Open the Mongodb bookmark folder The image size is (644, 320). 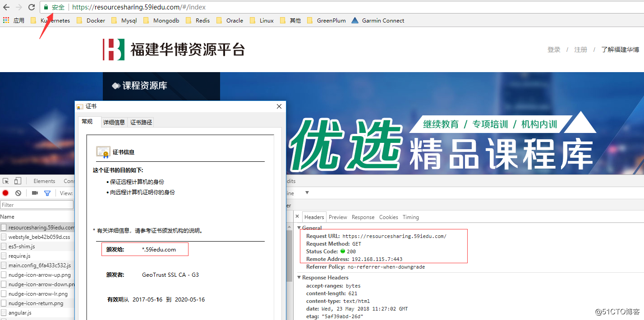(x=161, y=20)
